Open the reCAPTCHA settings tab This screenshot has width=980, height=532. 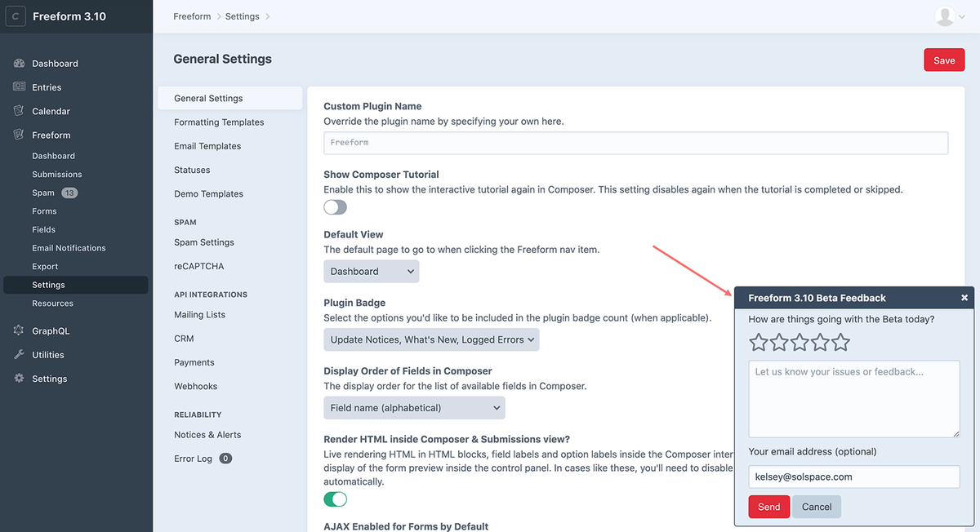(x=198, y=266)
